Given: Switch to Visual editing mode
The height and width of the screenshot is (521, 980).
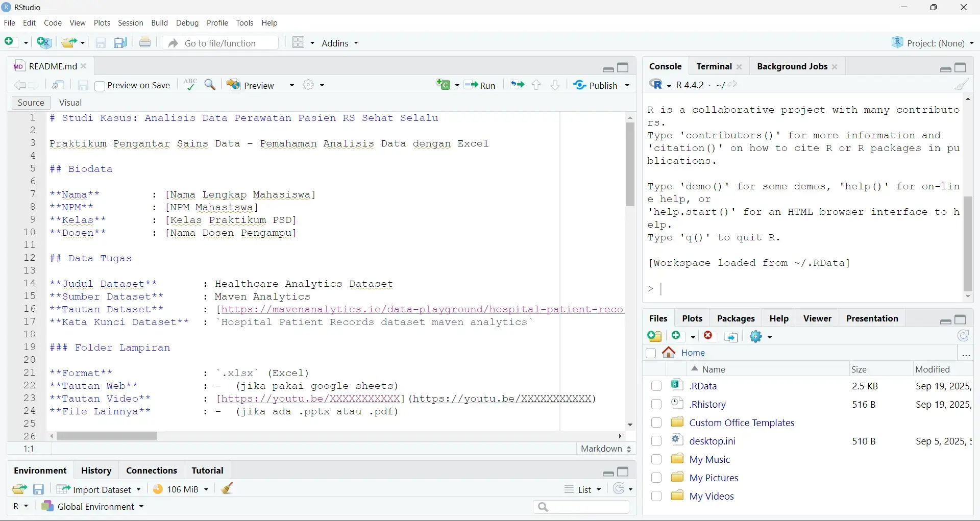Looking at the screenshot, I should click(x=70, y=103).
